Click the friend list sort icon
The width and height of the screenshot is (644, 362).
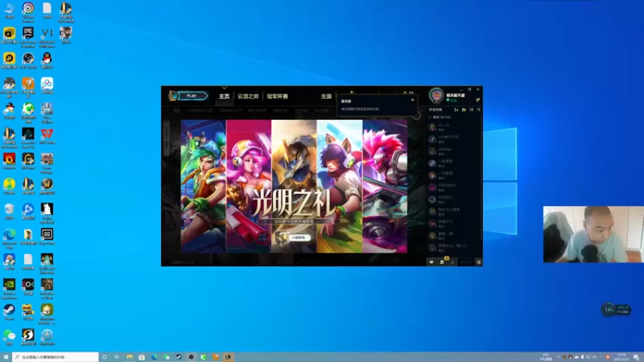click(471, 109)
